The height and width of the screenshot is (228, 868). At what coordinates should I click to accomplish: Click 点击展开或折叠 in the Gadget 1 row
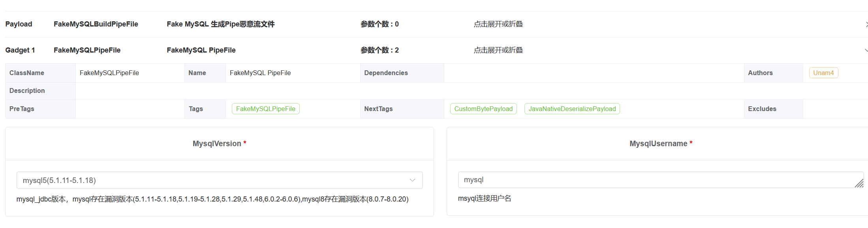pos(498,50)
